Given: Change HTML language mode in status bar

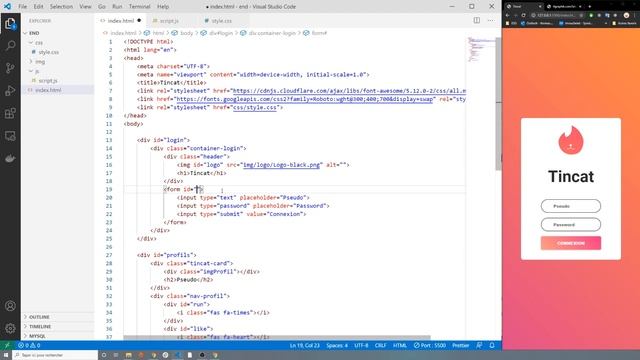Looking at the screenshot, I should [x=400, y=345].
